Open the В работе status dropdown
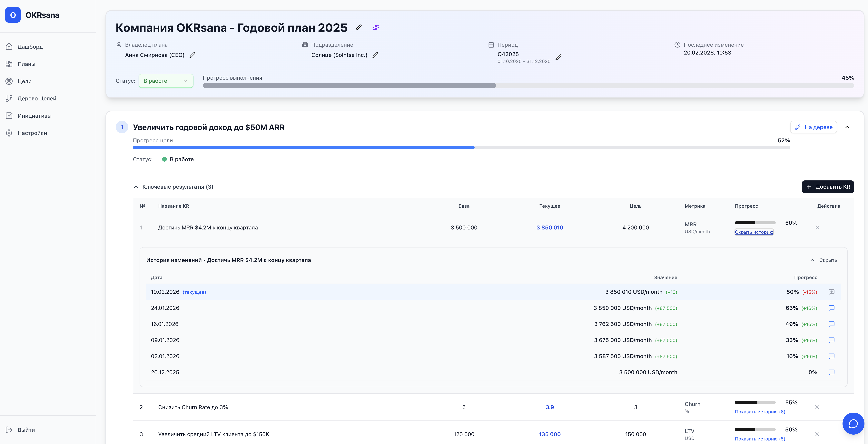 click(166, 81)
